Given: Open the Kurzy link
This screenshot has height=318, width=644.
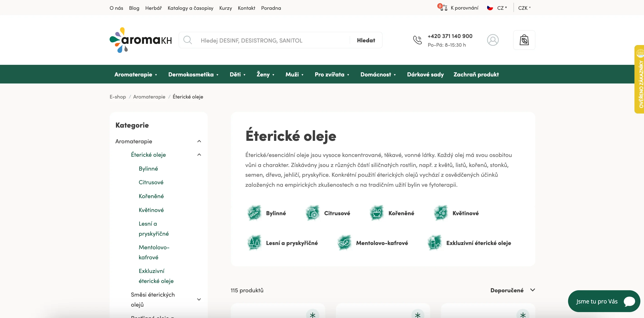Looking at the screenshot, I should tap(226, 8).
